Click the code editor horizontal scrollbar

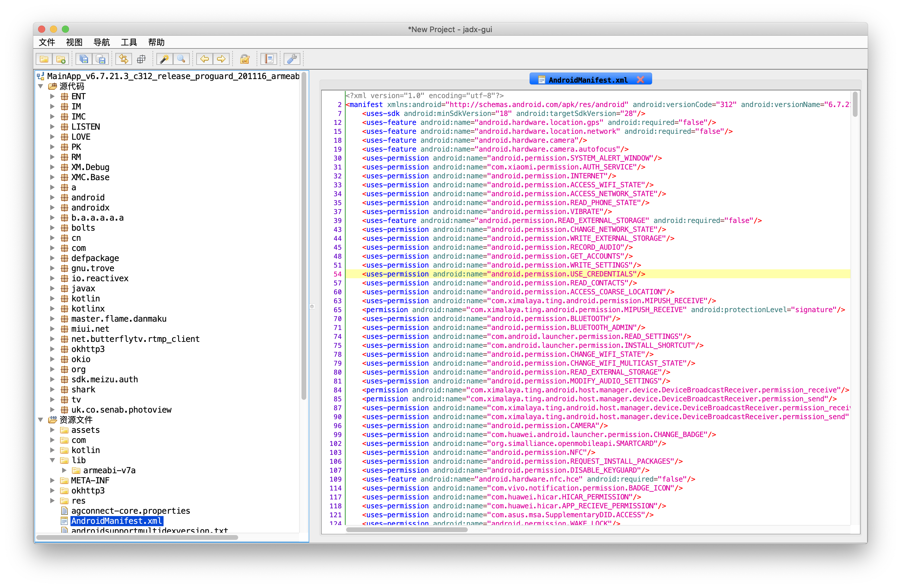pos(406,529)
